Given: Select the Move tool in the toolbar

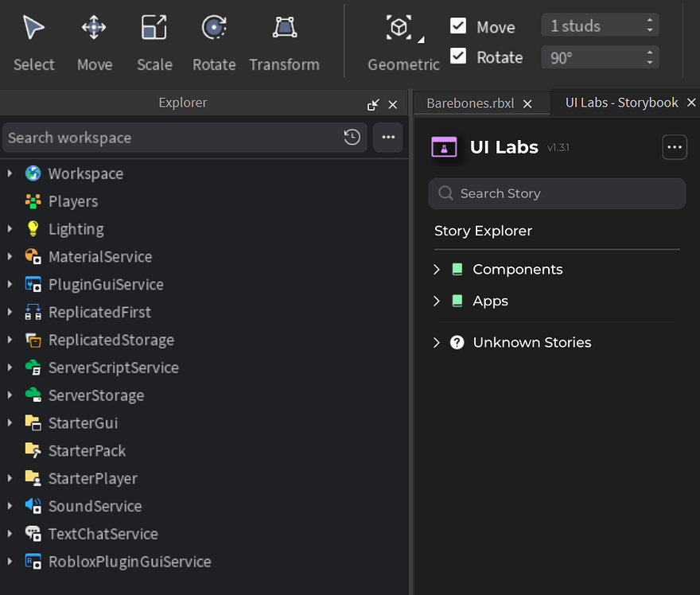Looking at the screenshot, I should click(94, 40).
